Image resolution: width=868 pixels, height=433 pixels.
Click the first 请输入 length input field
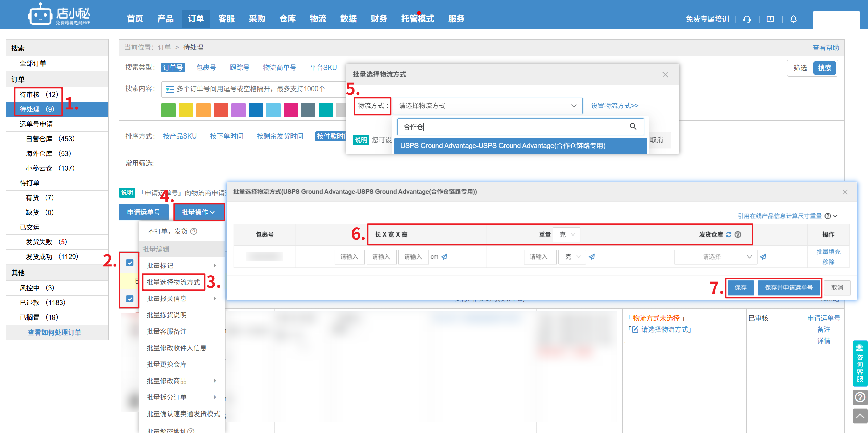(349, 257)
